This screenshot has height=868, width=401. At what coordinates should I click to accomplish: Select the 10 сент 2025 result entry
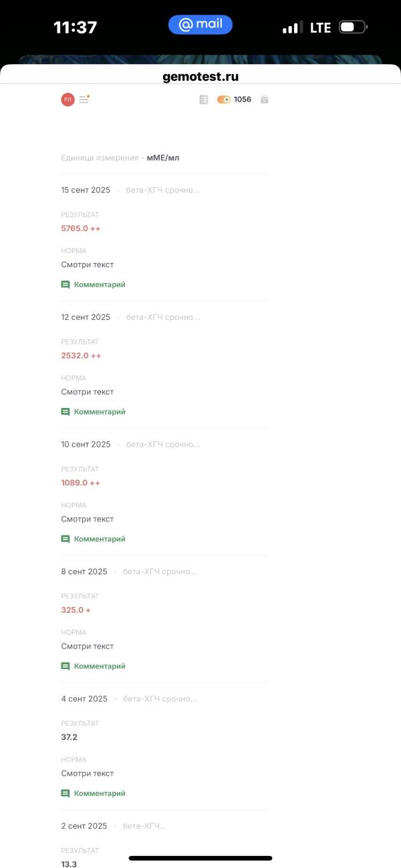tap(87, 445)
